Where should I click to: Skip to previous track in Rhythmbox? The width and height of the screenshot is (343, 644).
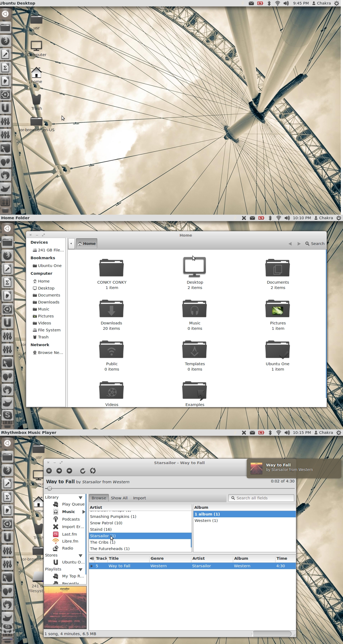click(x=59, y=471)
